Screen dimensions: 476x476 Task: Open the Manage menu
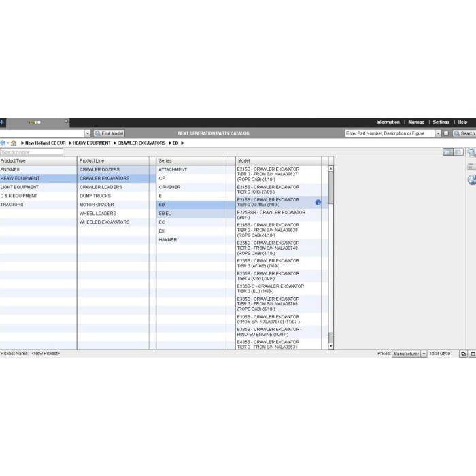pyautogui.click(x=416, y=122)
